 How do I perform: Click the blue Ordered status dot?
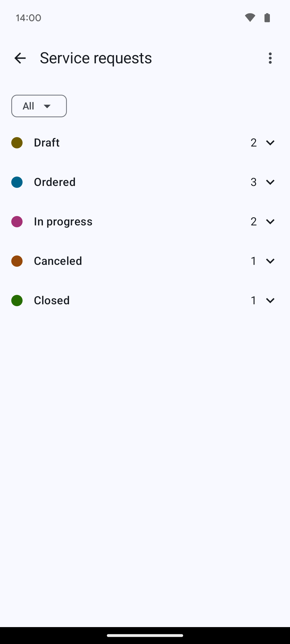click(x=17, y=182)
